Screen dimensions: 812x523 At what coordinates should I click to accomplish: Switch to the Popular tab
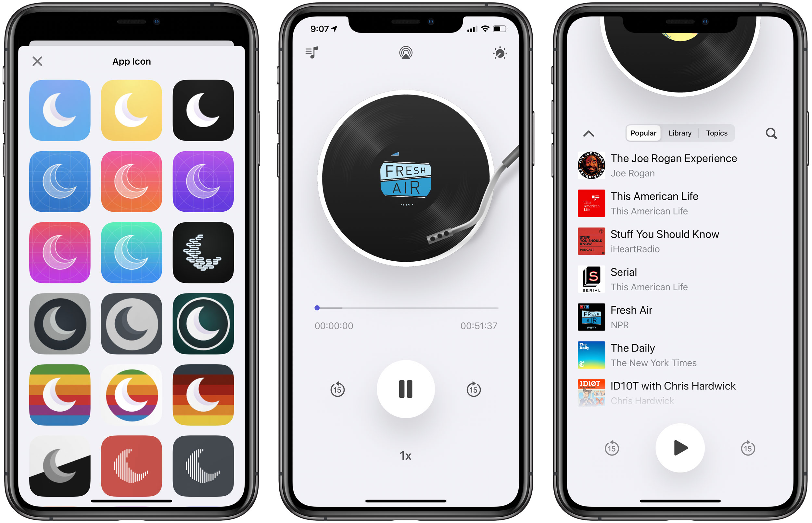coord(644,132)
